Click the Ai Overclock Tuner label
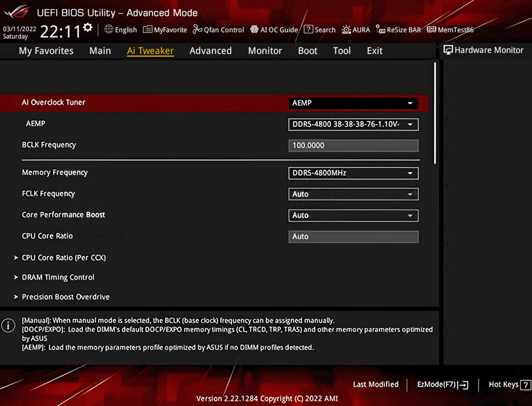Viewport: 532px width, 406px height. click(x=53, y=103)
